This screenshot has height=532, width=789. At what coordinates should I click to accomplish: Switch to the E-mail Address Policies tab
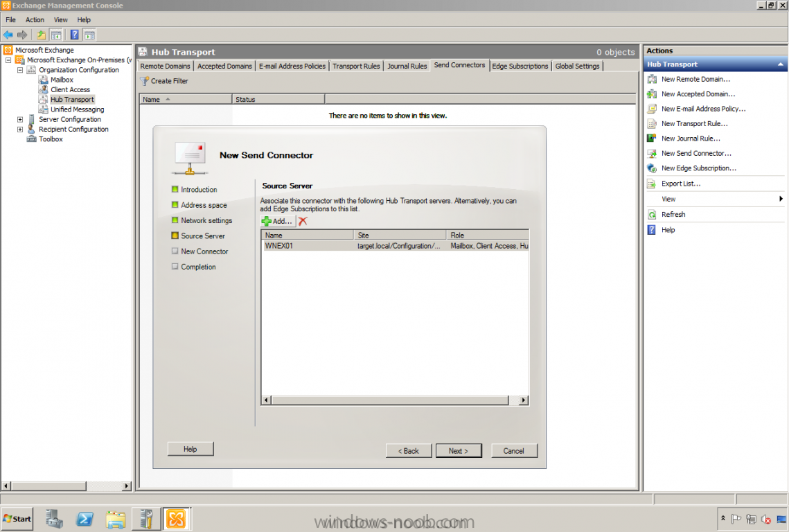click(x=292, y=66)
